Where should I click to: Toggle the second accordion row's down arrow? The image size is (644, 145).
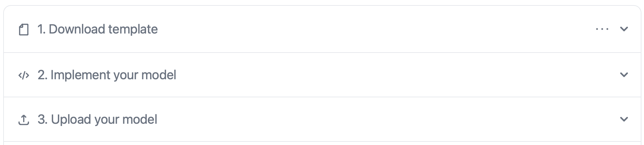(624, 75)
